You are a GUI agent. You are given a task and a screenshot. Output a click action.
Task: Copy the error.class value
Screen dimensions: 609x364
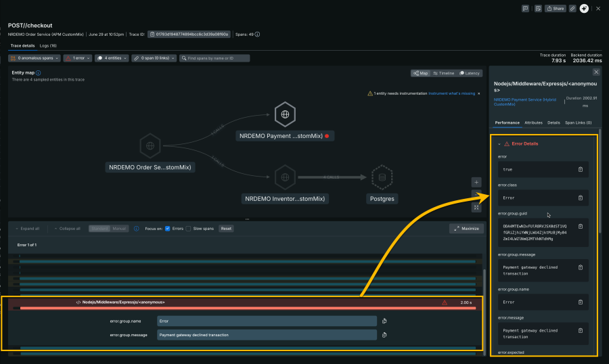581,198
